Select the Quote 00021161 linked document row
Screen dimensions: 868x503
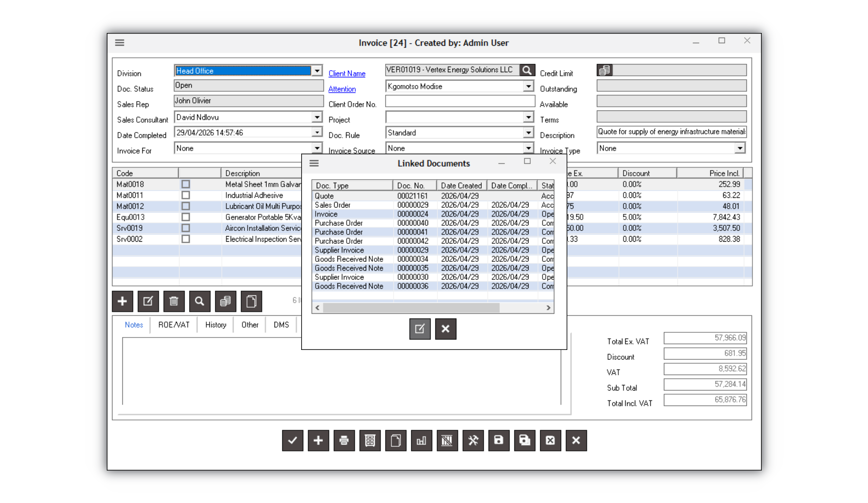click(433, 196)
